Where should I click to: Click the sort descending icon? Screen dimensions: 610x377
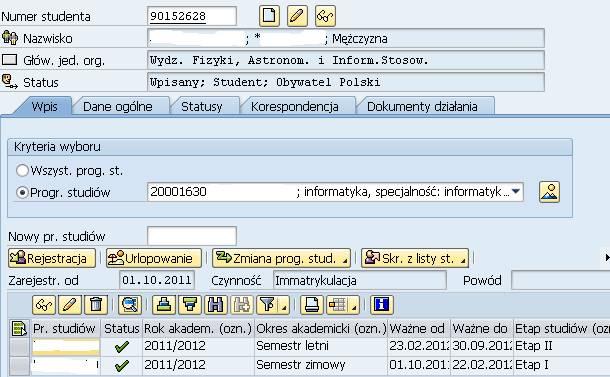[x=189, y=305]
